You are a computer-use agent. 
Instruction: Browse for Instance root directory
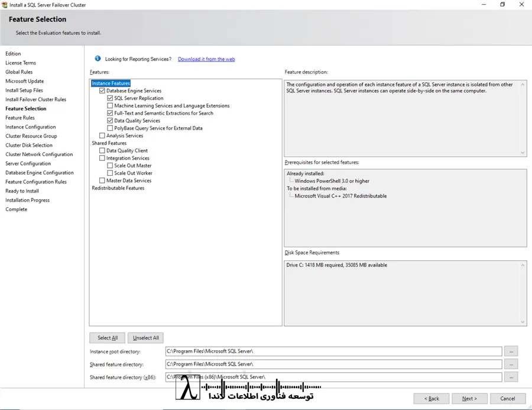coord(511,351)
